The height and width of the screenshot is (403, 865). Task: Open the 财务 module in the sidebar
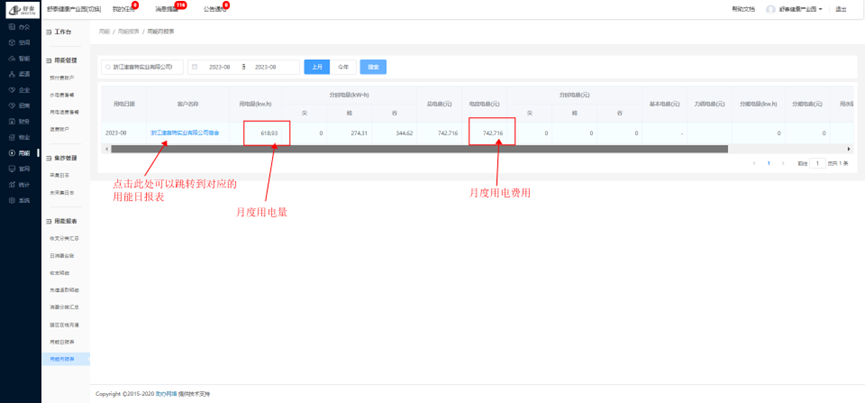(20, 121)
